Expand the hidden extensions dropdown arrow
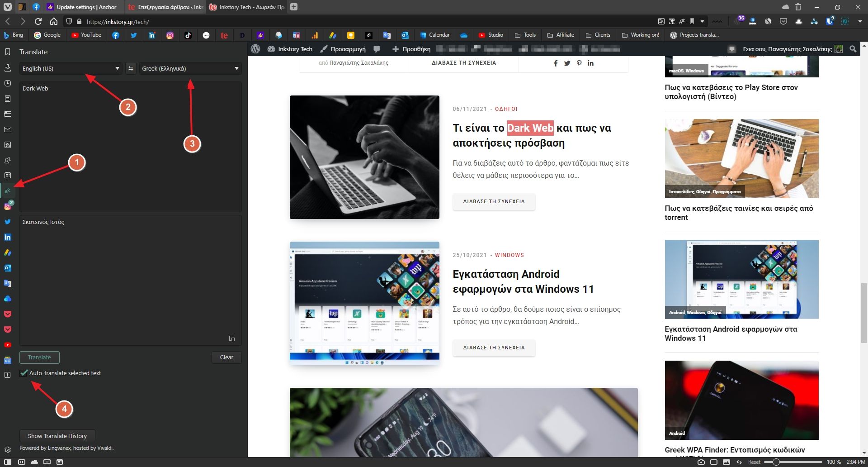868x467 pixels. [x=860, y=21]
